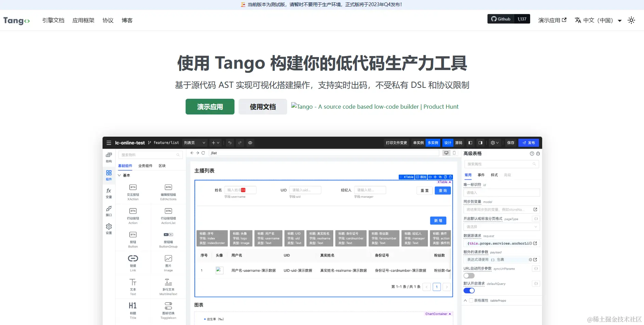Image resolution: width=644 pixels, height=325 pixels.
Task: Open the 结构 structure panel icon
Action: tap(109, 158)
